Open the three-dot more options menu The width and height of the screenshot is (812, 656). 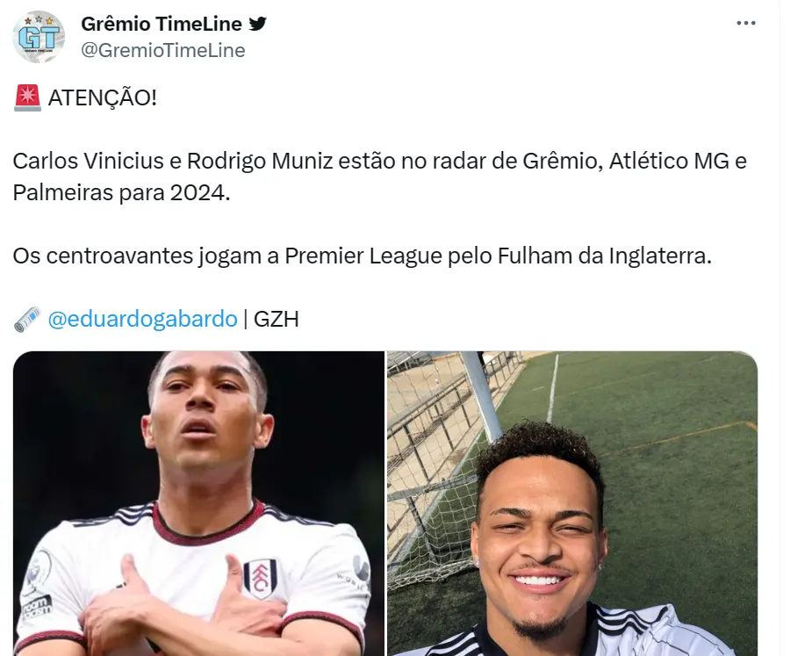pos(745,24)
